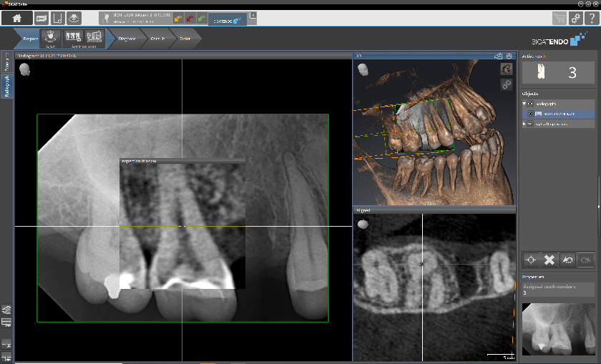Toggle visibility of Radiographs group
The image size is (601, 364).
point(531,104)
